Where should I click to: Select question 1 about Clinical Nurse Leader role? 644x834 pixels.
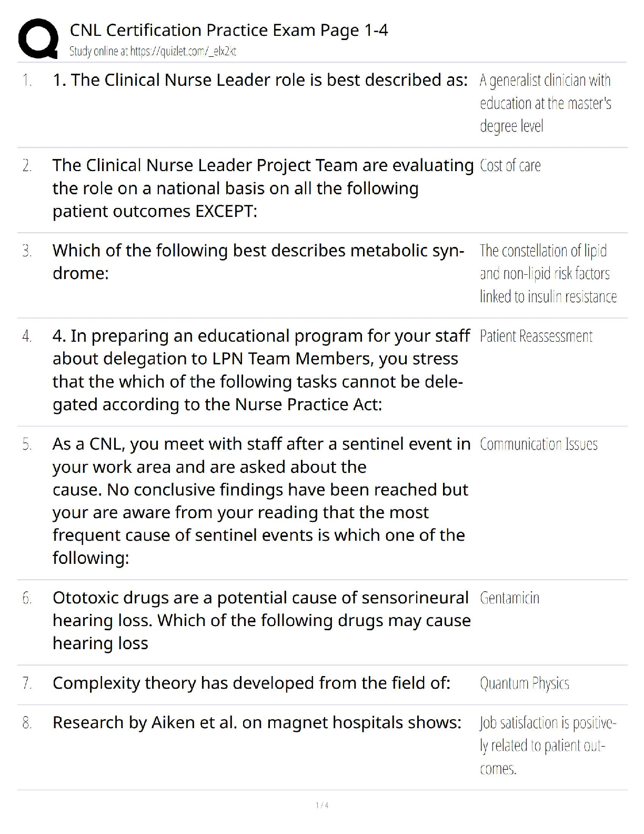coord(260,80)
